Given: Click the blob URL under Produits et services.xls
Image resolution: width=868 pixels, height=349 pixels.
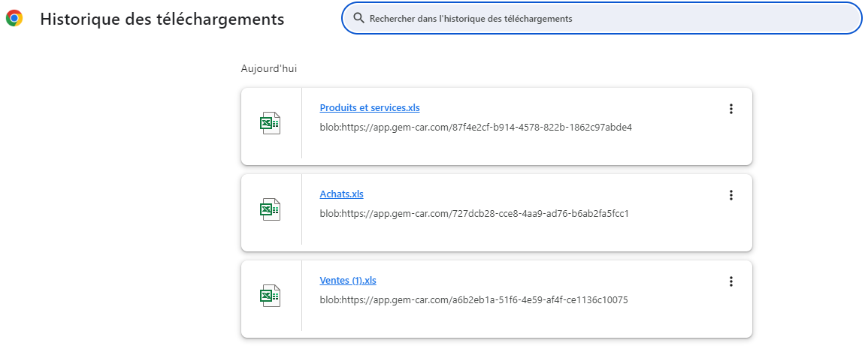Looking at the screenshot, I should (476, 128).
